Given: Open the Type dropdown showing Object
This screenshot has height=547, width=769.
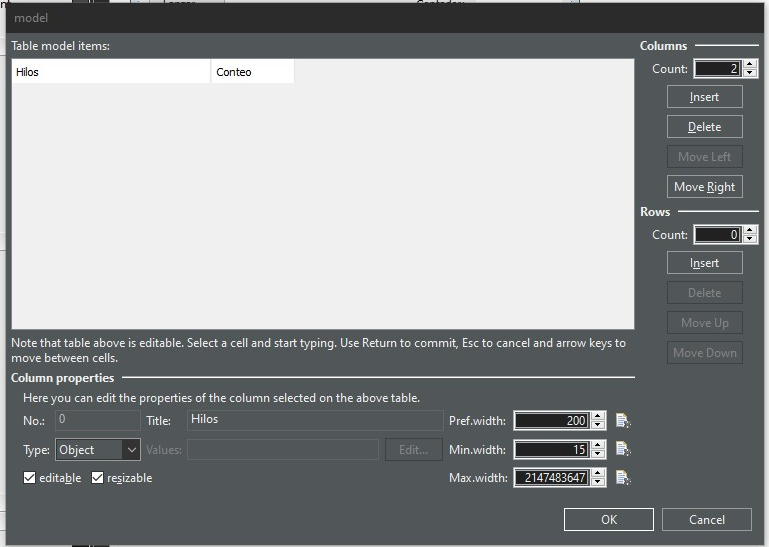Looking at the screenshot, I should click(97, 450).
